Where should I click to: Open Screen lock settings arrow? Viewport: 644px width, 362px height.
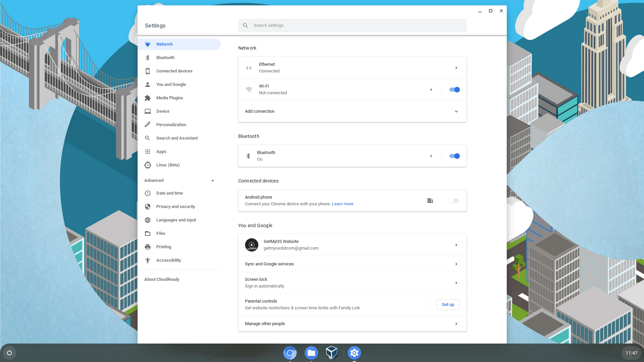pos(456,283)
